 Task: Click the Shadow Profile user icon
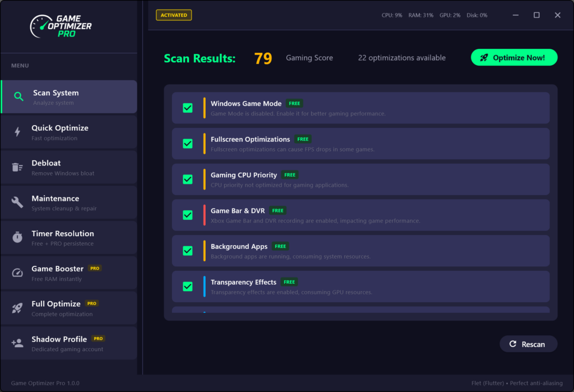17,343
